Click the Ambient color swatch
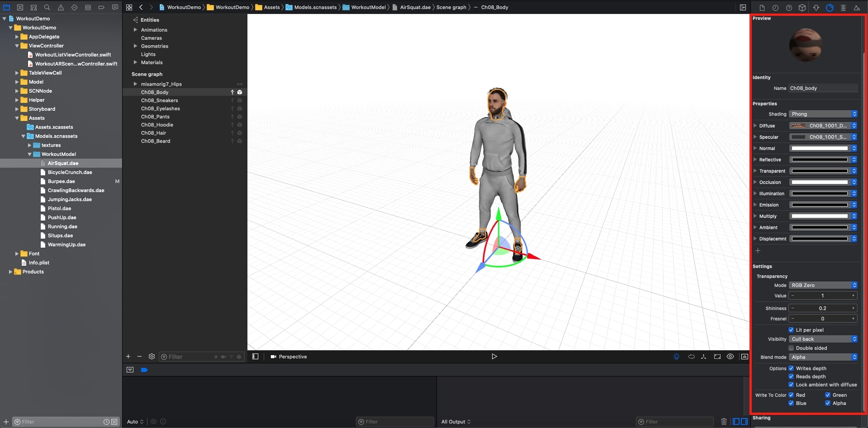The height and width of the screenshot is (428, 868). [x=820, y=227]
